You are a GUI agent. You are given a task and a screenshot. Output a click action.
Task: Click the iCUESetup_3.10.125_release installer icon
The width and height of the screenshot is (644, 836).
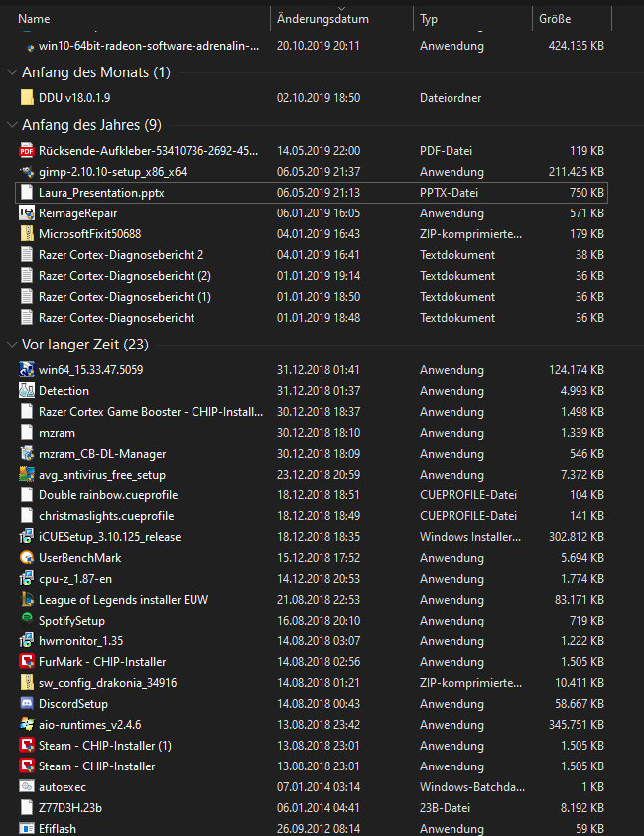coord(27,537)
